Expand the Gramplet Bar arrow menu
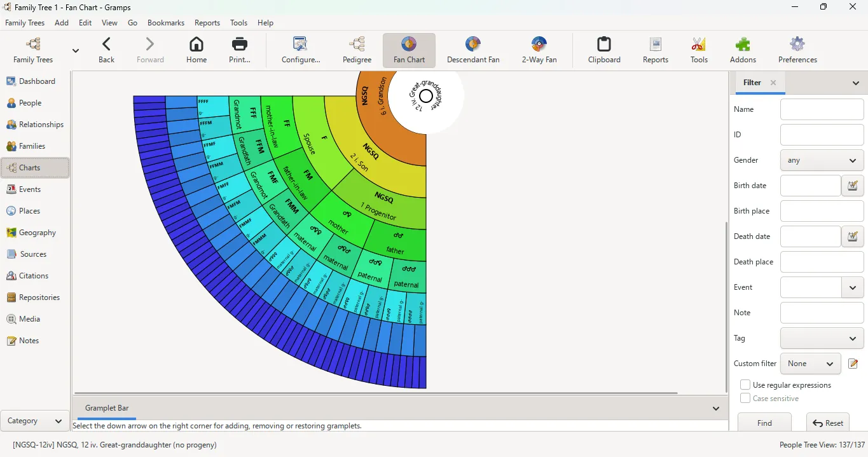 pyautogui.click(x=715, y=409)
